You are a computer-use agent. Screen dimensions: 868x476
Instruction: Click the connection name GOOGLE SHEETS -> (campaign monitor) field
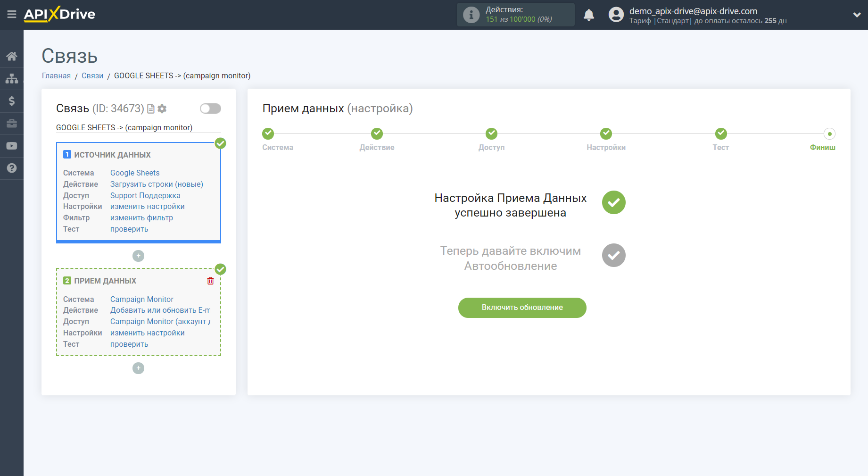coord(138,127)
